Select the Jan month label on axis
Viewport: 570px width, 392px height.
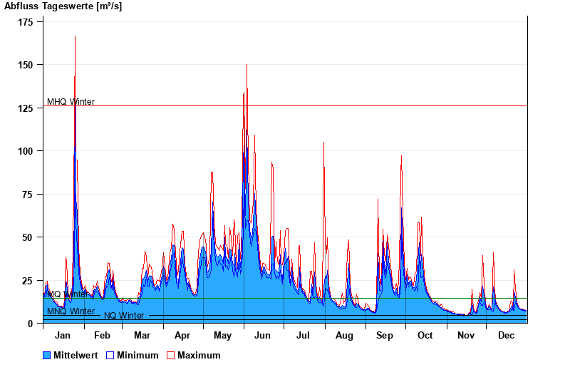pos(63,336)
